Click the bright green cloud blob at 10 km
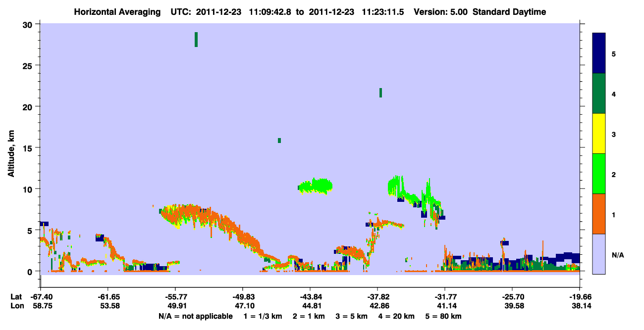The height and width of the screenshot is (330, 644). point(316,186)
